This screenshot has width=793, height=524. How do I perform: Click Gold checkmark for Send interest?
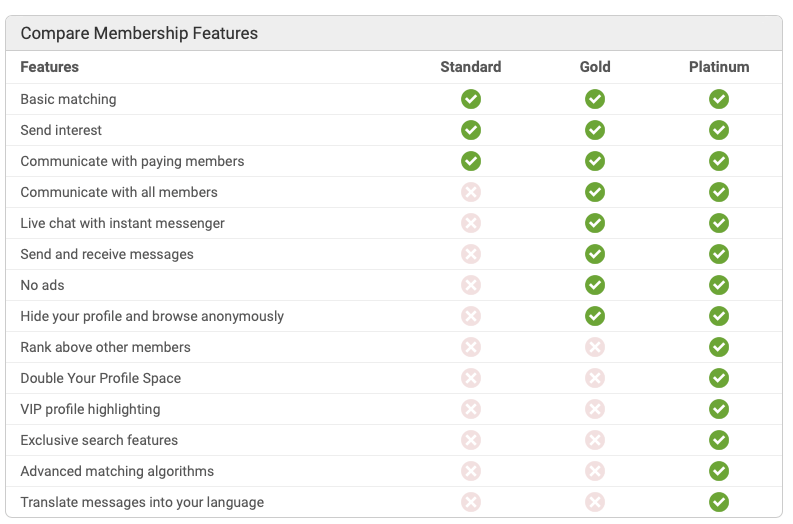pyautogui.click(x=595, y=130)
